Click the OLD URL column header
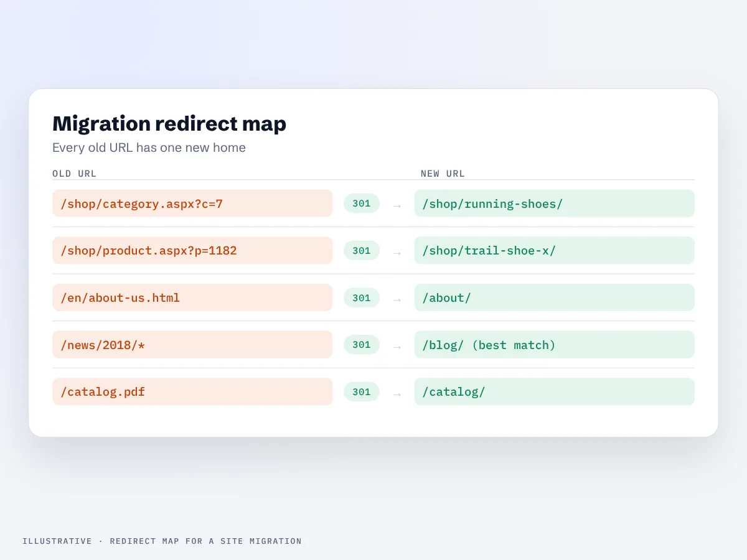 click(x=75, y=174)
